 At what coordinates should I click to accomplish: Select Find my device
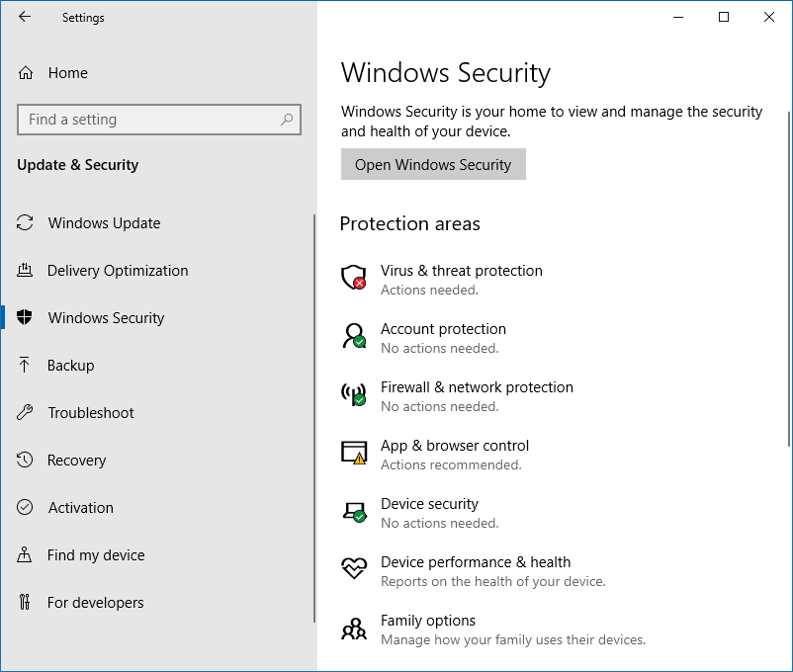tap(93, 554)
